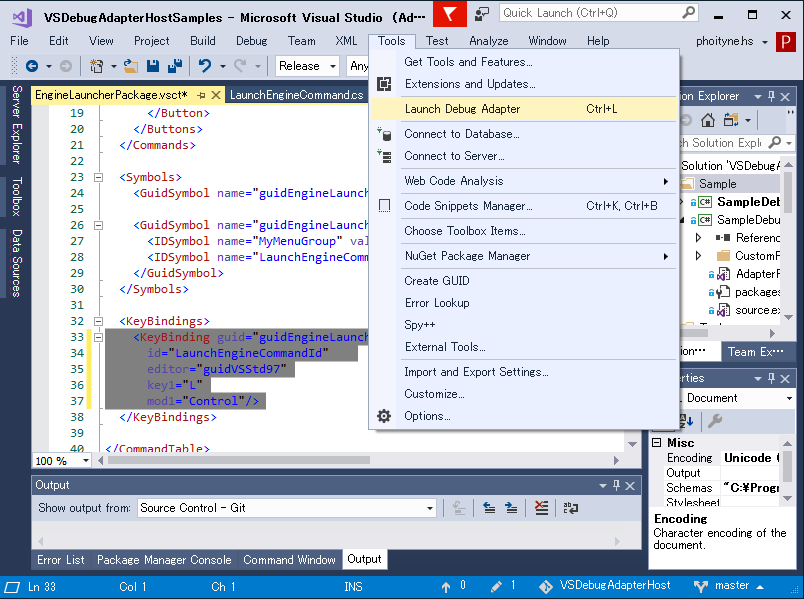The height and width of the screenshot is (600, 804).
Task: Click the Solution Explorer search magnifier
Action: [775, 142]
